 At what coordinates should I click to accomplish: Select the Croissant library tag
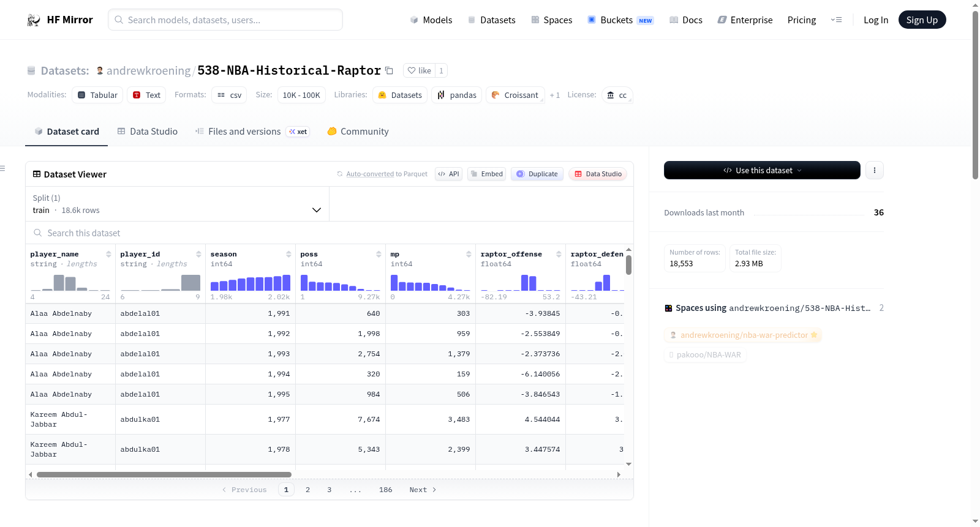coord(515,95)
